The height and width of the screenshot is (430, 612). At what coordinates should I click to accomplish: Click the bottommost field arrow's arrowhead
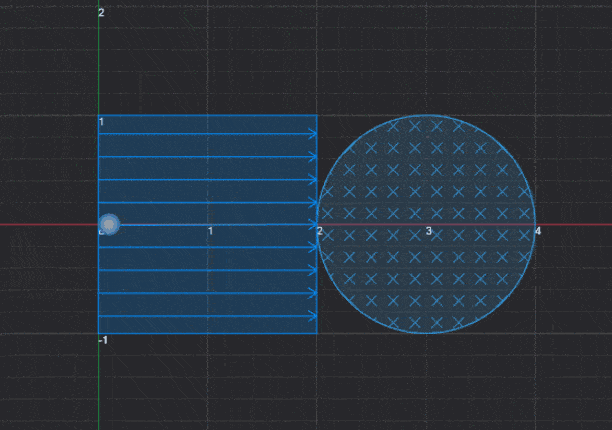point(313,316)
